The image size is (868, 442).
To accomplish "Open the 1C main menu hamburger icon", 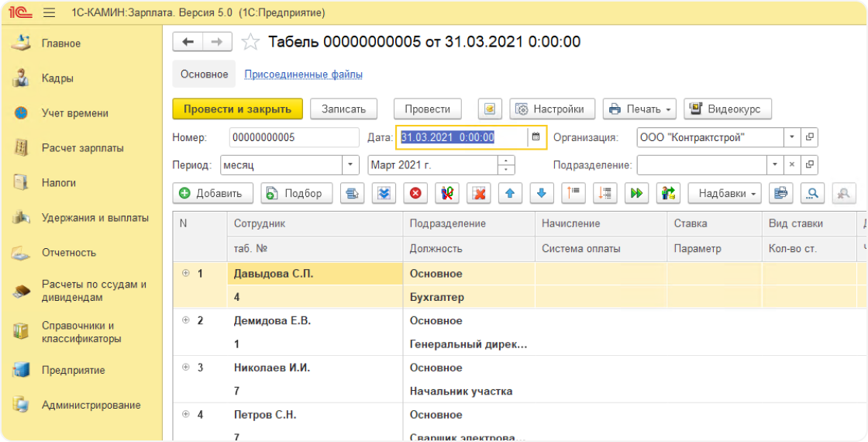I will point(50,12).
